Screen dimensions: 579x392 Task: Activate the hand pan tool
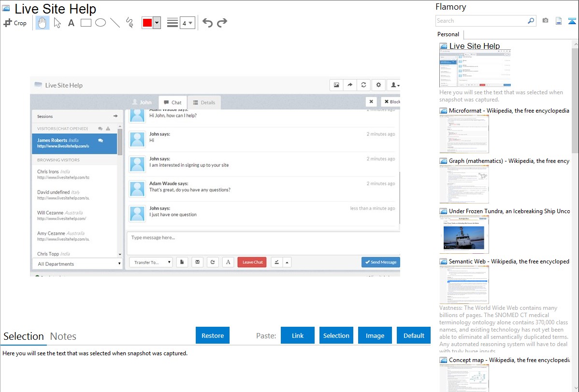pos(42,23)
